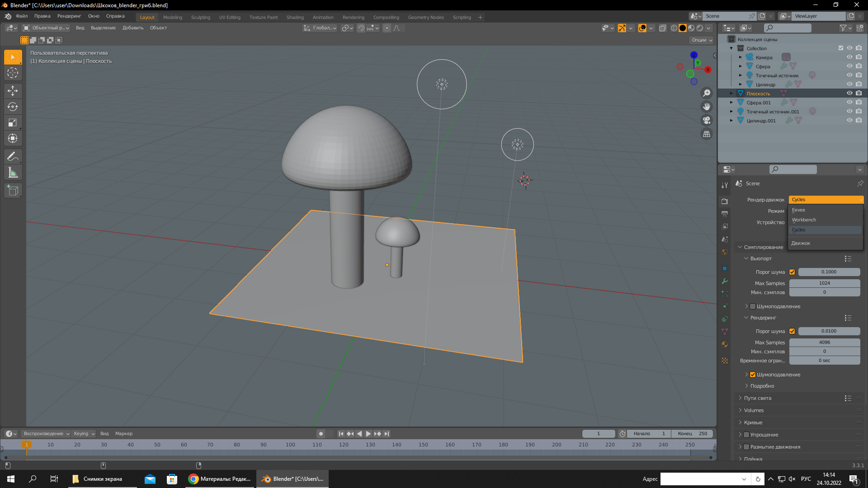Screen dimensions: 868x488
Task: Select the combined Transform tool
Action: tap(13, 138)
